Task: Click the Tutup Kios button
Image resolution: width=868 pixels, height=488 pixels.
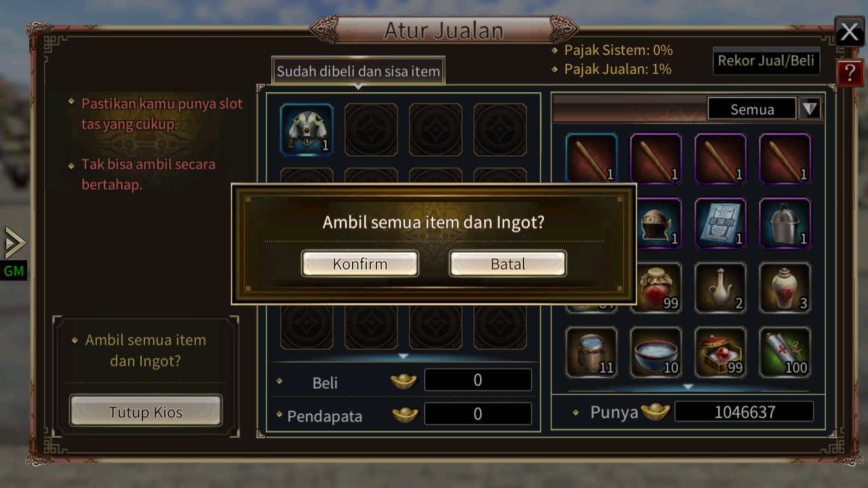Action: pos(146,412)
